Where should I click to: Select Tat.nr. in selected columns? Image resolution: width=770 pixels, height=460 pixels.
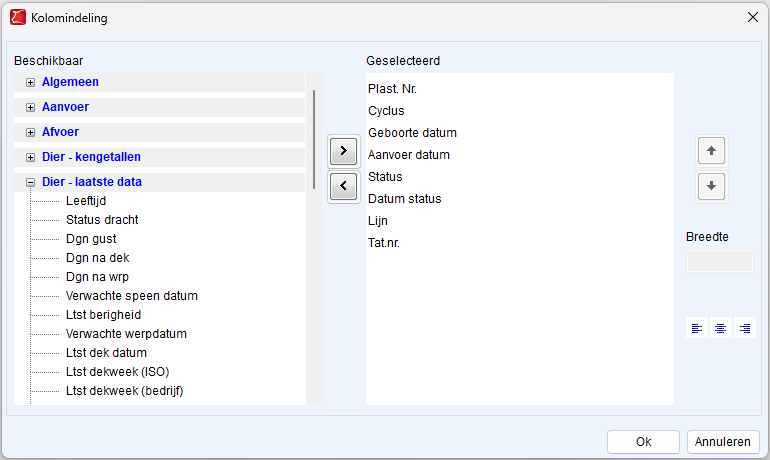(x=384, y=243)
